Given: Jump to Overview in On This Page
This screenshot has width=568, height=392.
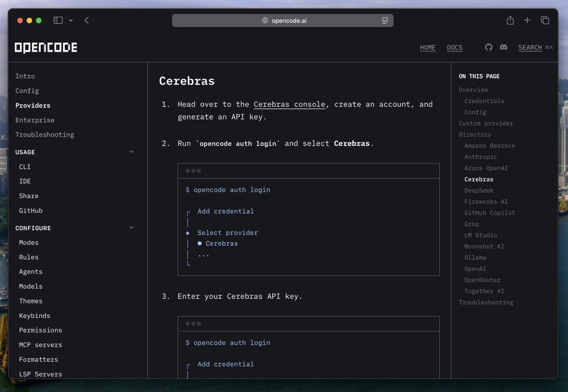Looking at the screenshot, I should tap(473, 90).
